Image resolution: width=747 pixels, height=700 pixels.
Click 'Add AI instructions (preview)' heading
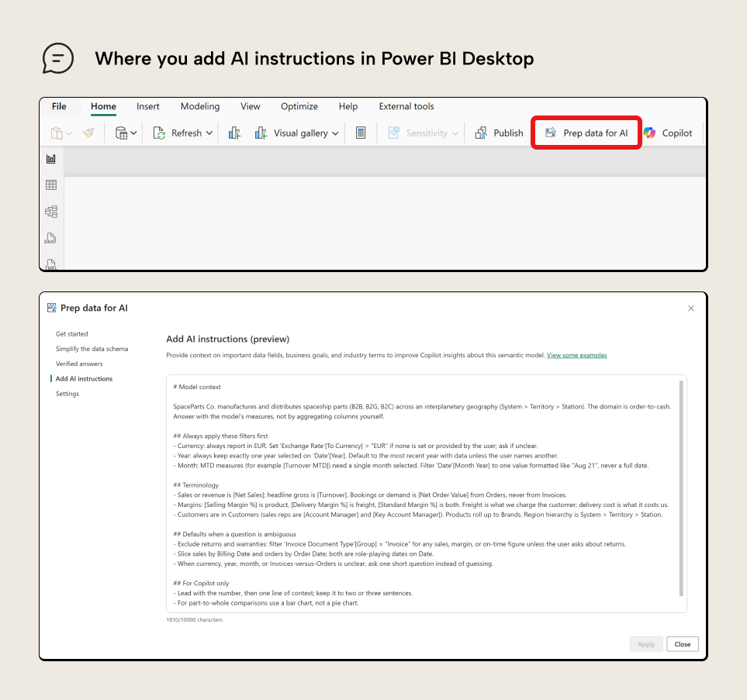(x=228, y=339)
